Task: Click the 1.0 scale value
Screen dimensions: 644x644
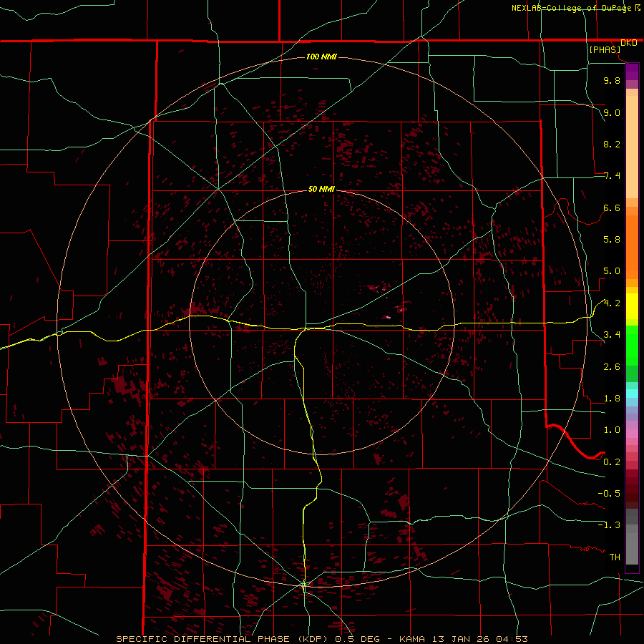Action: (x=612, y=430)
